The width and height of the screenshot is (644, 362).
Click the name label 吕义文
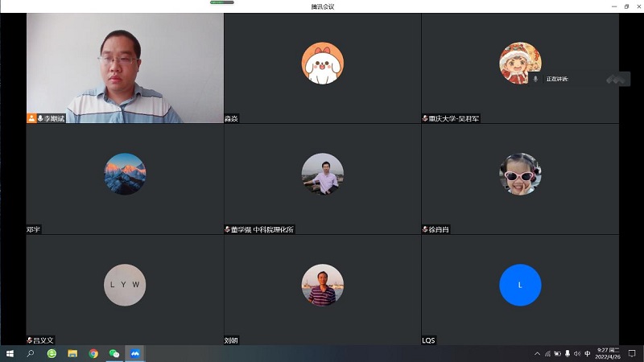[x=43, y=340]
